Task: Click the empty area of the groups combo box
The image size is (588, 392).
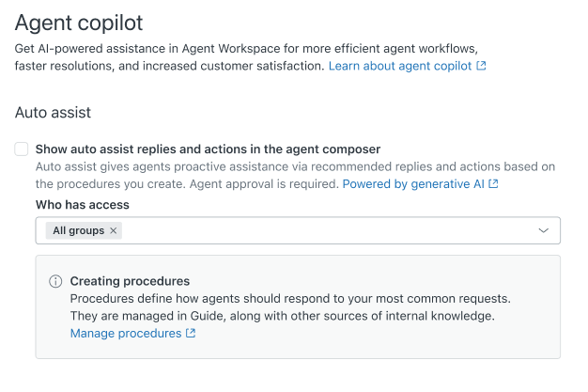Action: point(329,230)
